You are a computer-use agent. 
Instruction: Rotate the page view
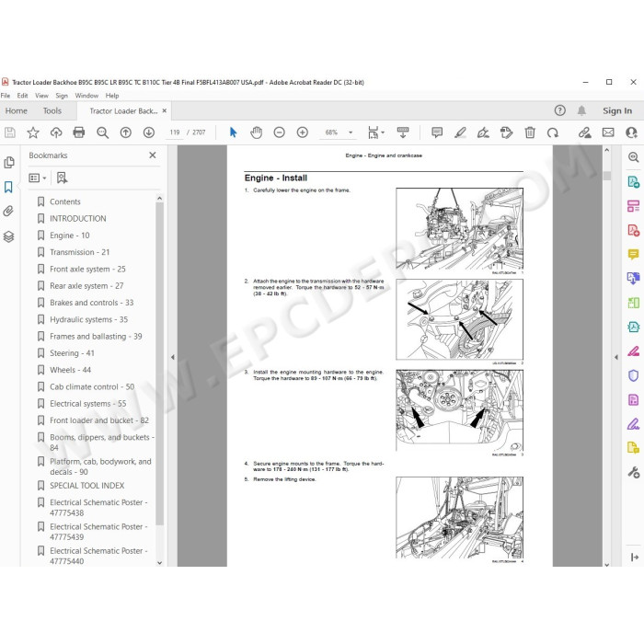552,132
